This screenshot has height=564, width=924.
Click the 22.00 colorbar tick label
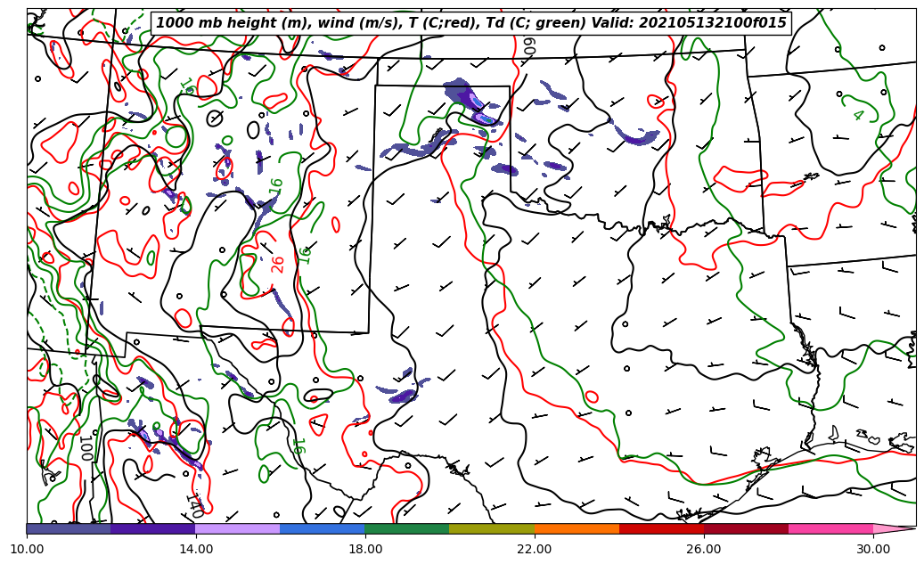535,549
